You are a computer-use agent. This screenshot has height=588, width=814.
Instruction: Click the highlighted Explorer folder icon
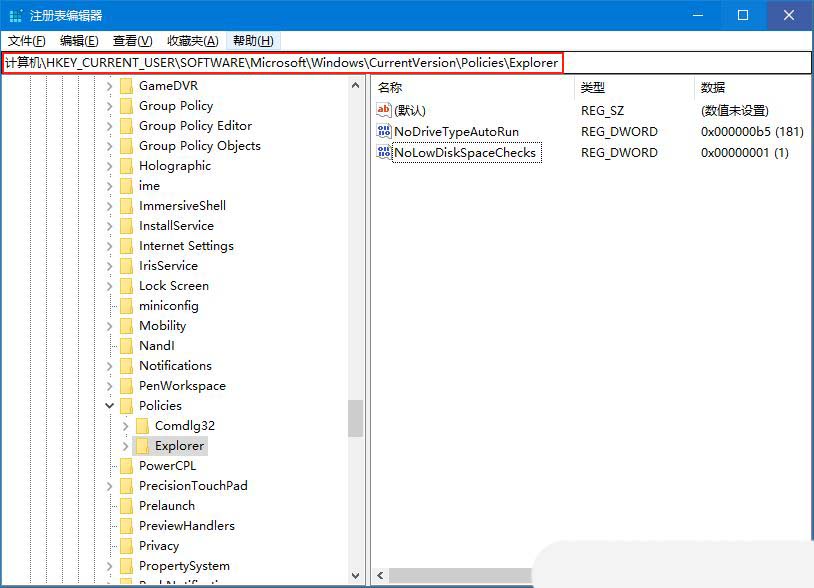click(142, 446)
